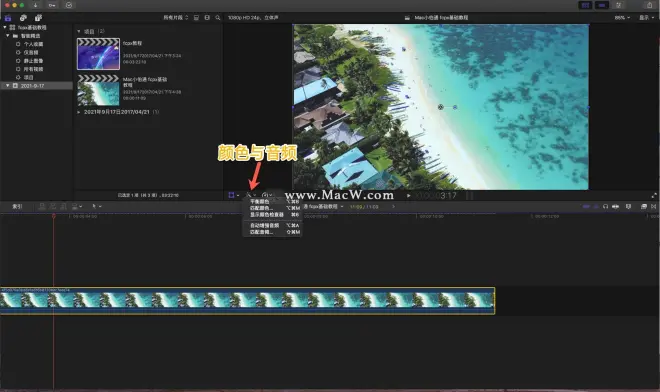Click the browser search magnifier icon

218,18
